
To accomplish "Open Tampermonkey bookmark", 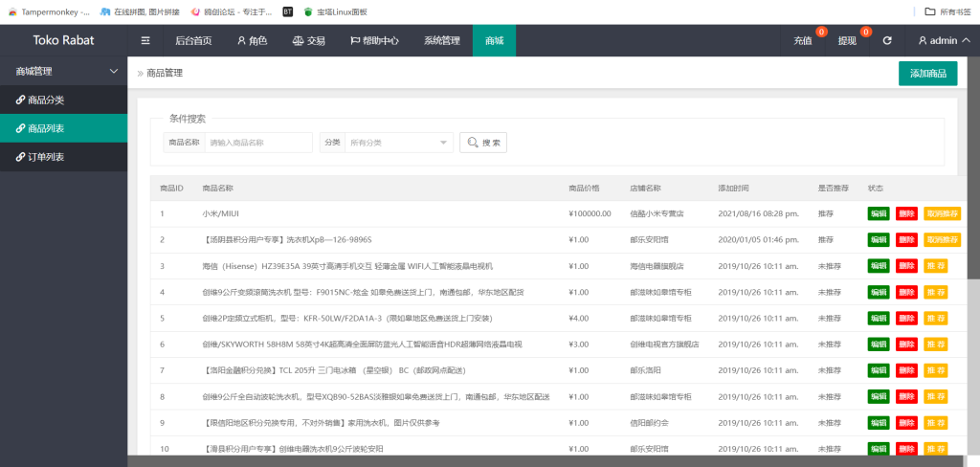I will pyautogui.click(x=48, y=11).
